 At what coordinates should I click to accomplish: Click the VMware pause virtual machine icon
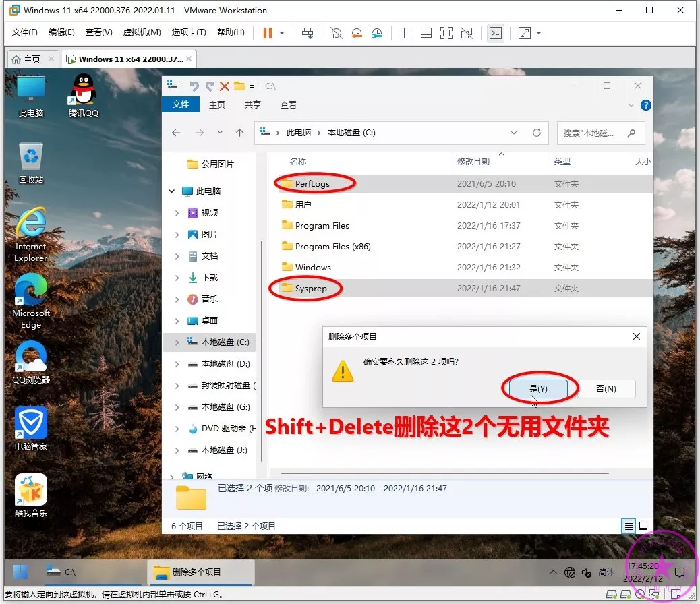pos(268,33)
